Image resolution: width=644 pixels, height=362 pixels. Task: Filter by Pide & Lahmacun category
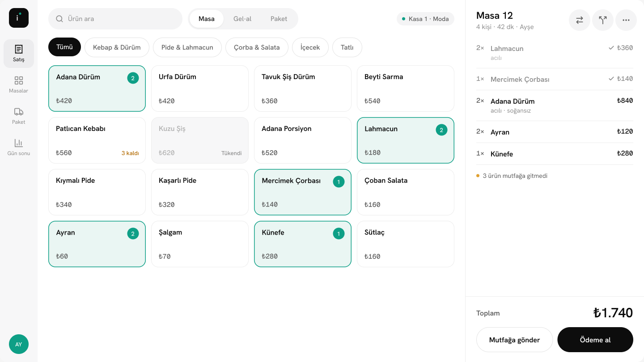(x=187, y=47)
